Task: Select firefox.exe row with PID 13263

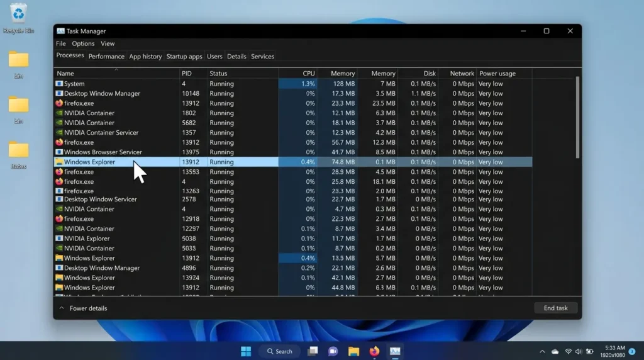Action: click(293, 191)
